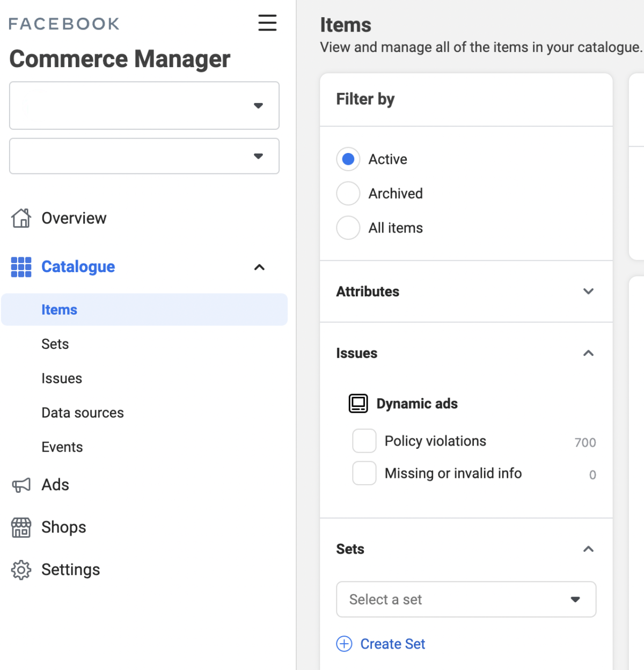Open Overview in the sidebar
This screenshot has width=644, height=670.
pyautogui.click(x=74, y=218)
